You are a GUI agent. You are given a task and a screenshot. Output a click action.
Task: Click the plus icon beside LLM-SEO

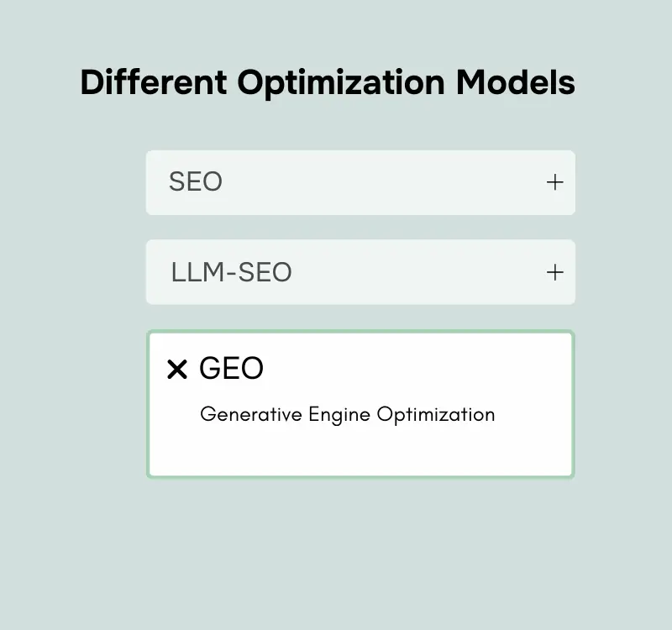pos(554,272)
